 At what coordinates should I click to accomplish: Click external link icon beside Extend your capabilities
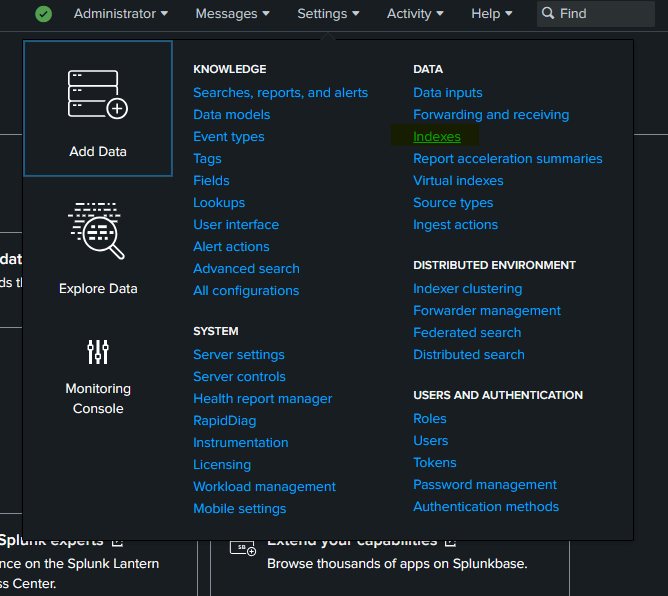click(450, 541)
